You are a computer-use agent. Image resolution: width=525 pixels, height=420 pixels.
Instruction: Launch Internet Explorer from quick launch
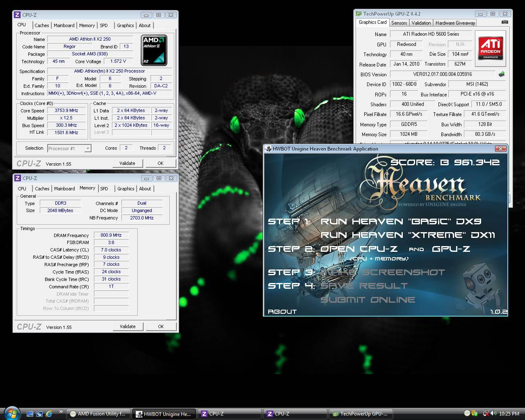49,414
